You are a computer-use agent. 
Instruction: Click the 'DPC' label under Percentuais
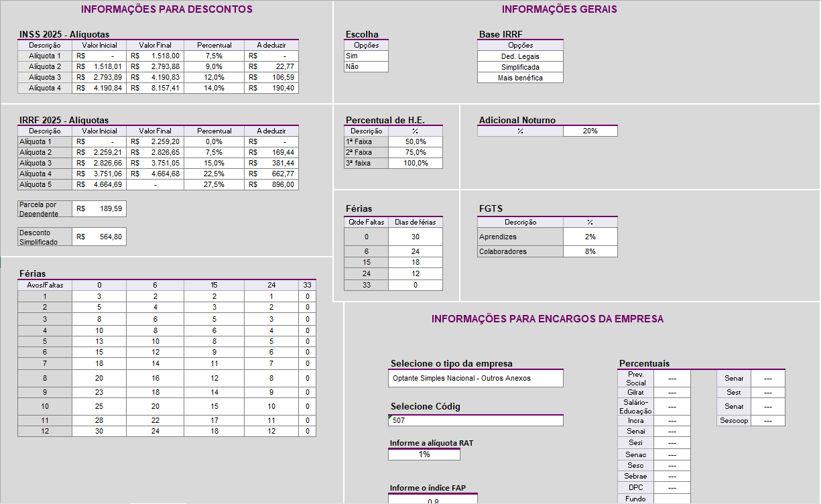click(636, 487)
